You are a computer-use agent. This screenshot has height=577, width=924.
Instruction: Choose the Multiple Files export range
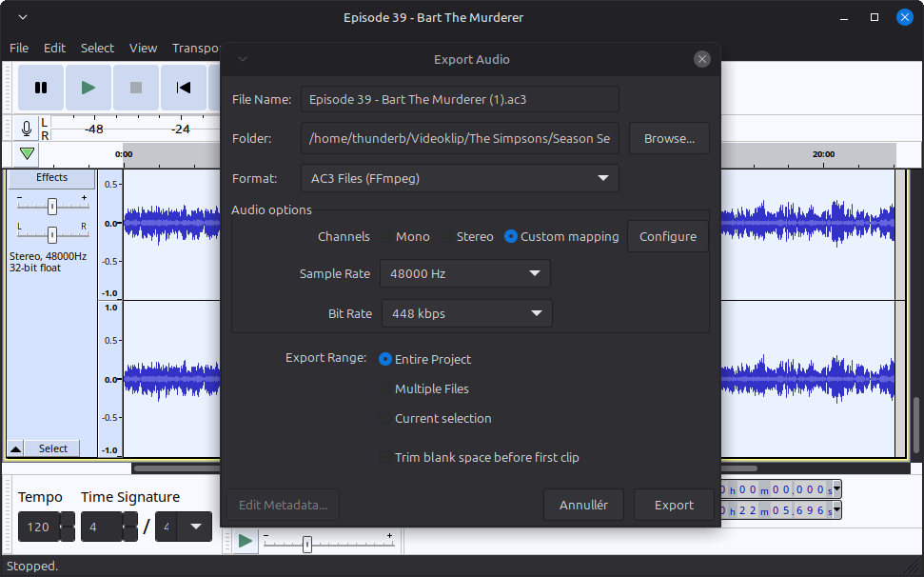[x=385, y=388]
